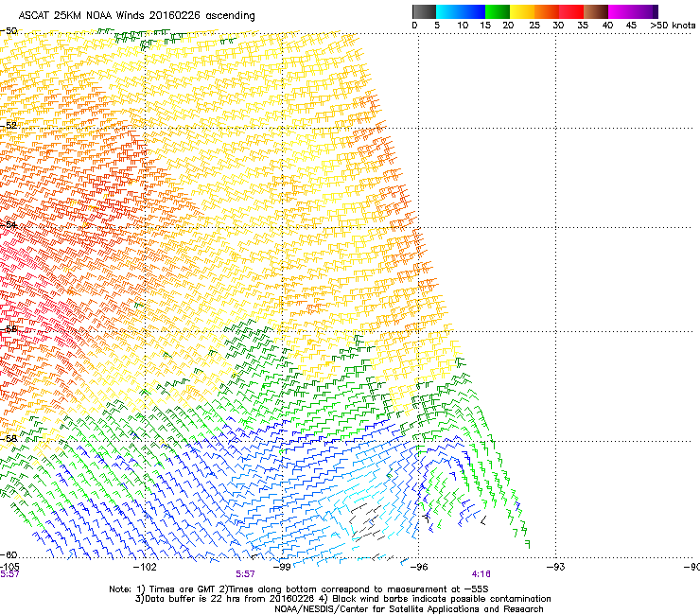Click the '-102' longitude label
The image size is (700, 615).
(x=145, y=567)
